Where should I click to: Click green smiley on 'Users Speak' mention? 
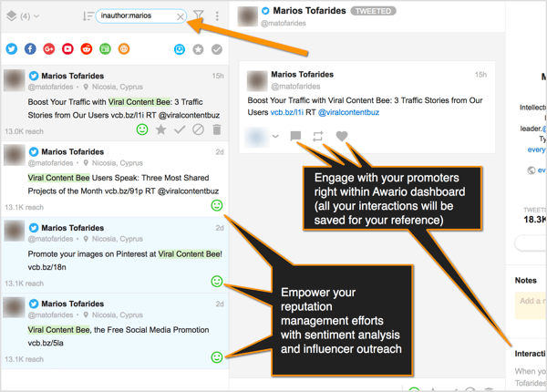click(217, 205)
